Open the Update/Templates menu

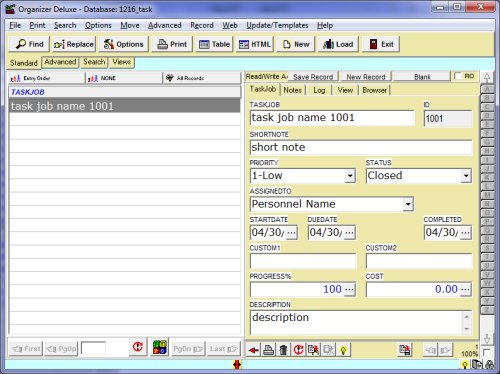click(x=277, y=25)
